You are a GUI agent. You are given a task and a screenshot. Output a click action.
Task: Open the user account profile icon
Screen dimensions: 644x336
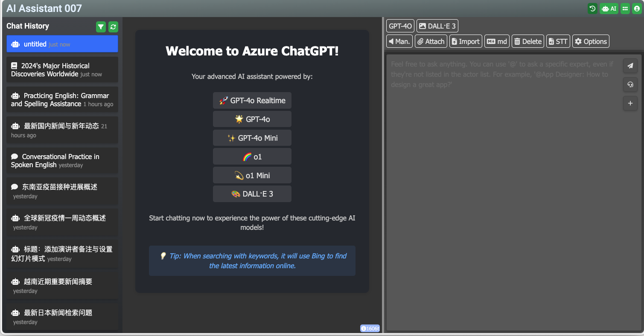[x=637, y=9]
